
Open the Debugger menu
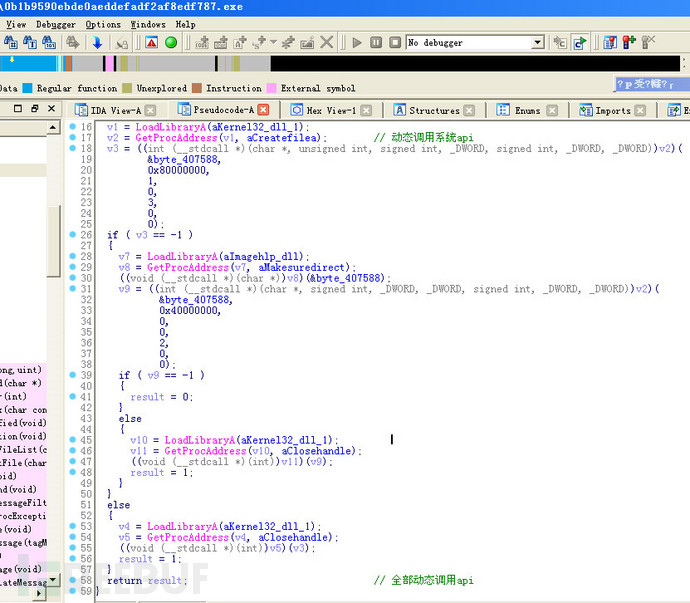tap(55, 25)
